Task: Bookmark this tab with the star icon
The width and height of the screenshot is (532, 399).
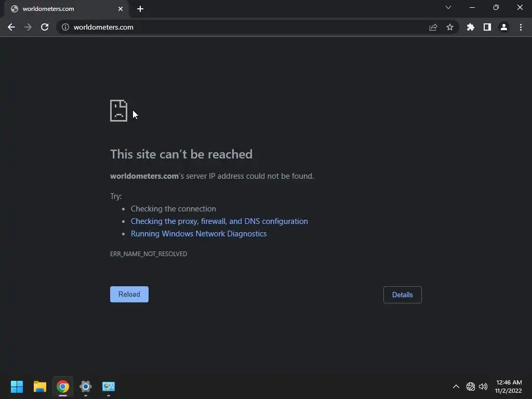Action: [x=450, y=27]
